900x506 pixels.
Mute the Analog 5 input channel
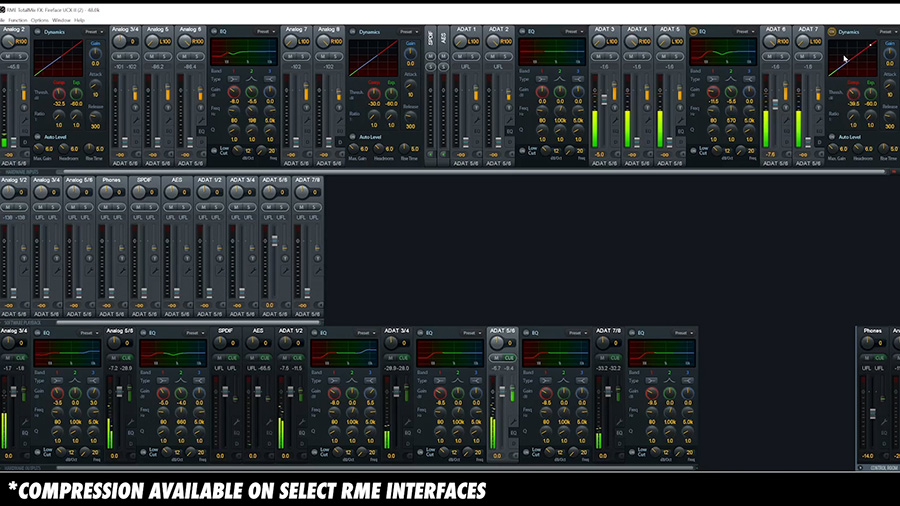152,56
